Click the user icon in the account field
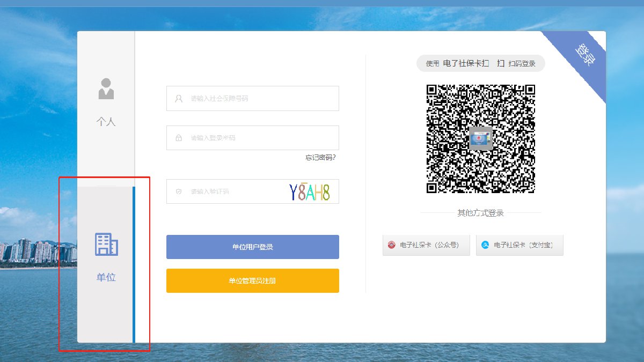The image size is (644, 362). coord(179,99)
